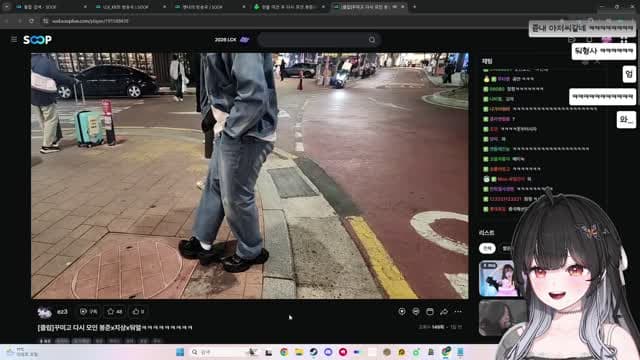
Task: Open the tab list chevron in the tab strip
Action: point(6,7)
